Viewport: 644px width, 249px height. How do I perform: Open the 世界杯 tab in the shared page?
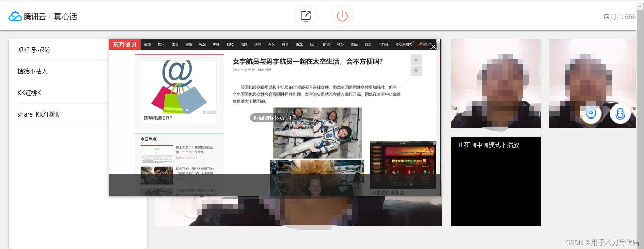pyautogui.click(x=383, y=44)
